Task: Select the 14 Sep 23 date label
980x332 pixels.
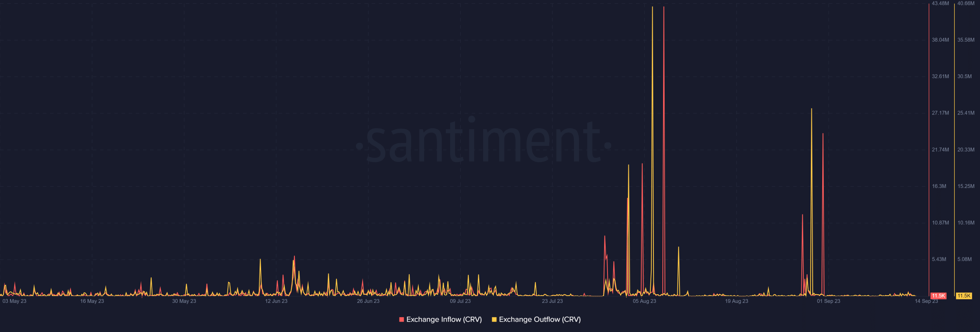Action: click(926, 301)
